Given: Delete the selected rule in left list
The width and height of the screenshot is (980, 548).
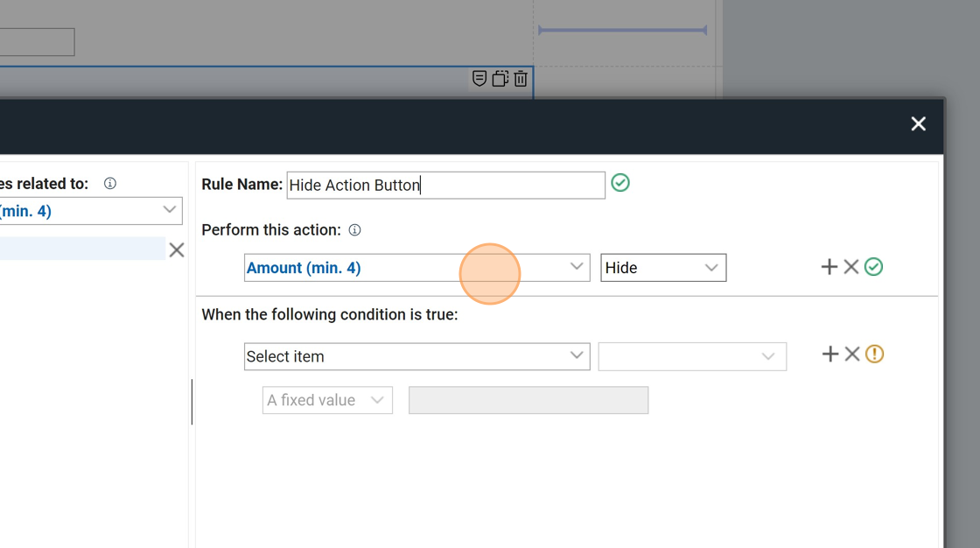Looking at the screenshot, I should pyautogui.click(x=177, y=250).
